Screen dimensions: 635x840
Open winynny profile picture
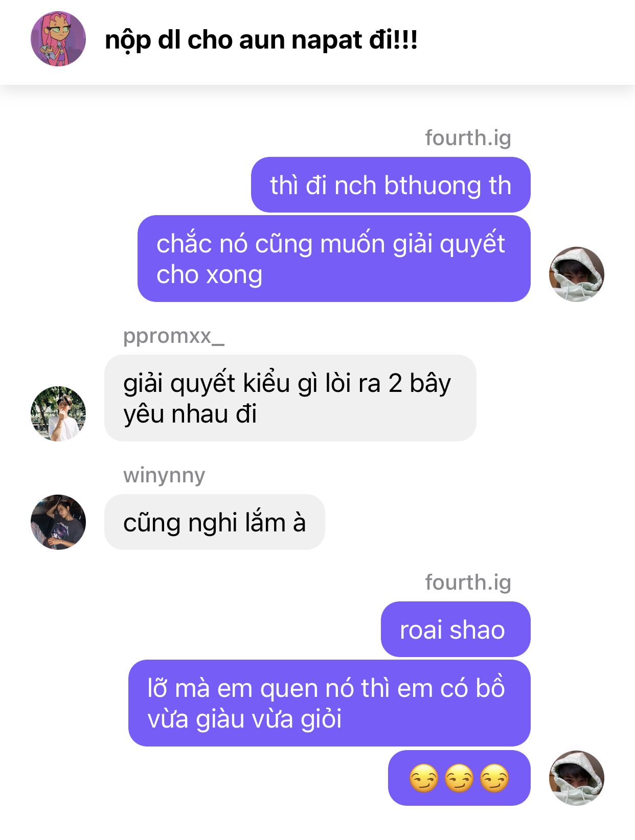tap(58, 522)
